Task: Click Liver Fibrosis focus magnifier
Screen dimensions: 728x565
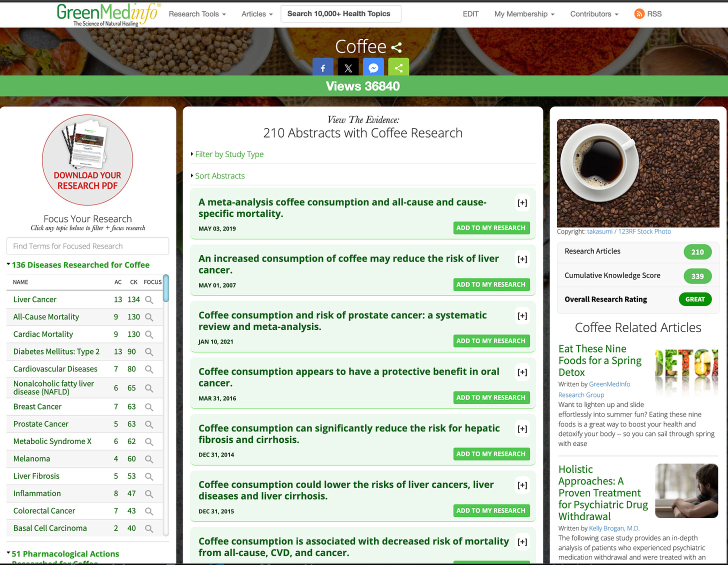Action: [x=149, y=476]
